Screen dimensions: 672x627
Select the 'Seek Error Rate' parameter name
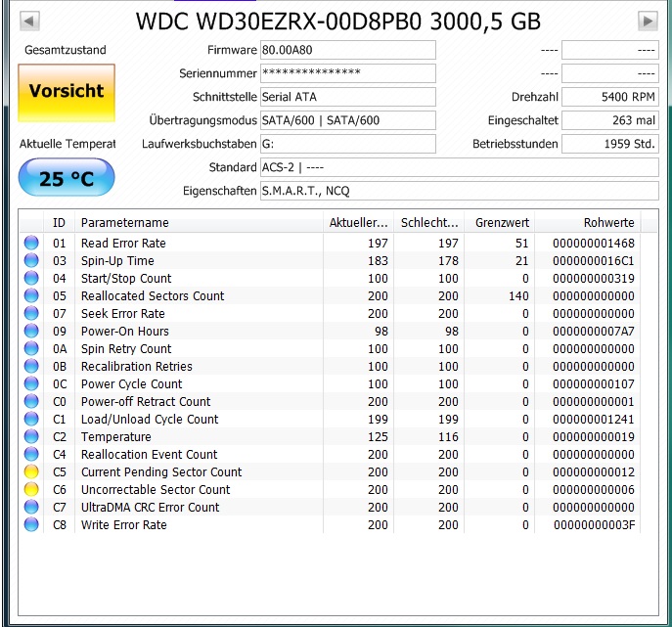(x=123, y=314)
